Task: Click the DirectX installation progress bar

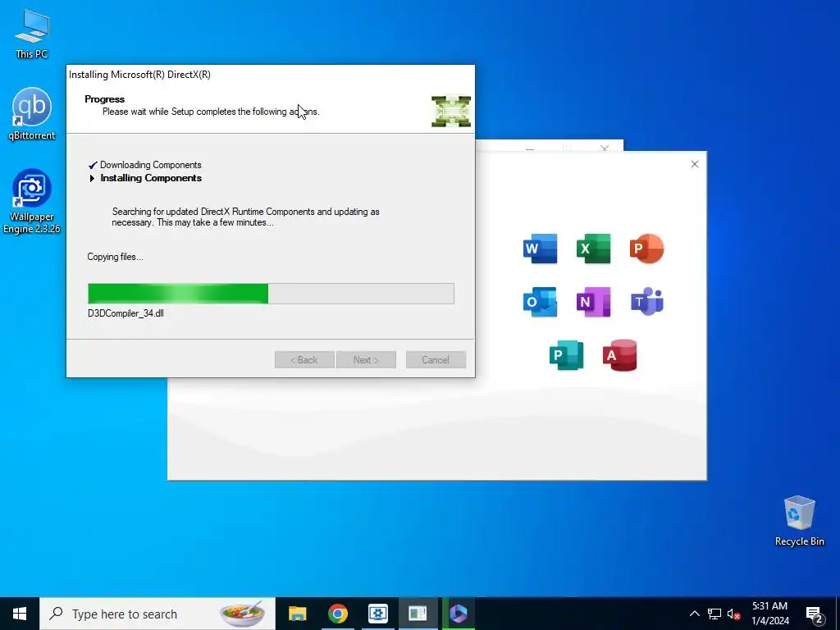Action: 271,294
